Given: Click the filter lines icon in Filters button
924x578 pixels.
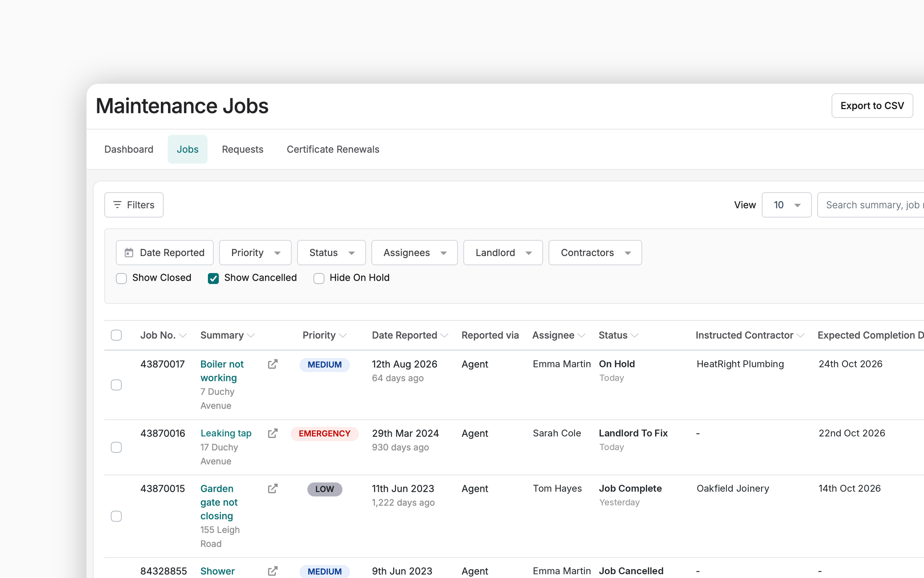Looking at the screenshot, I should [117, 205].
